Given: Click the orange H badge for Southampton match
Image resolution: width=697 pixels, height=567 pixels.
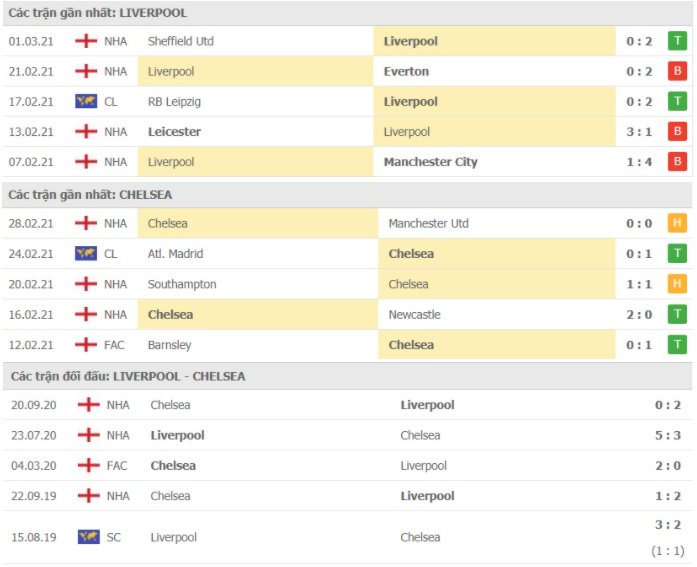Looking at the screenshot, I should point(677,284).
